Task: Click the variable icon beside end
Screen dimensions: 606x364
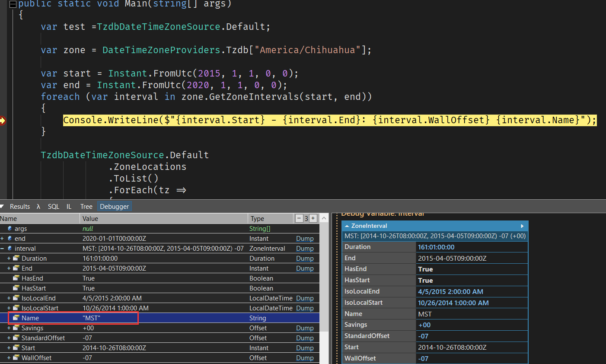Action: 10,238
